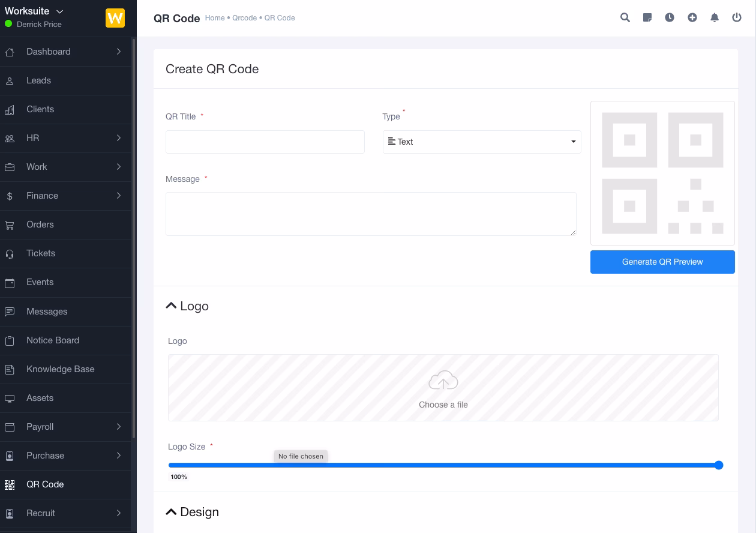Click the yellow Worksuite logo
The image size is (756, 533).
(x=115, y=18)
